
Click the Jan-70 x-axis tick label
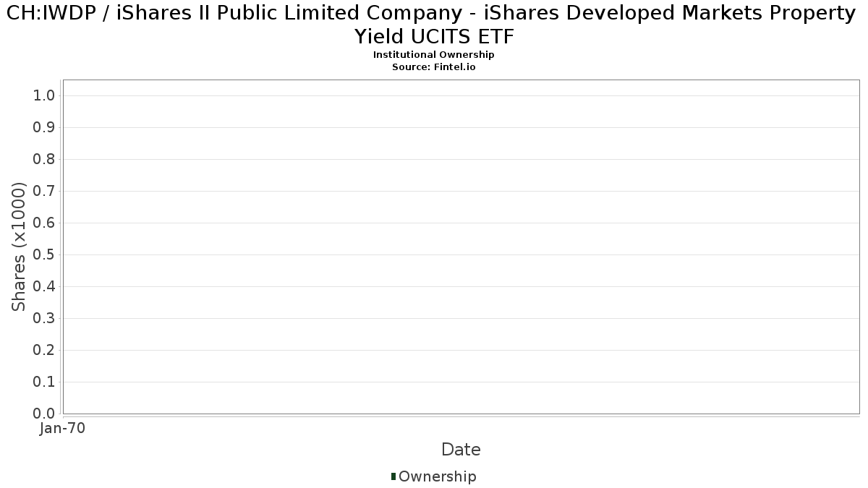pos(62,429)
